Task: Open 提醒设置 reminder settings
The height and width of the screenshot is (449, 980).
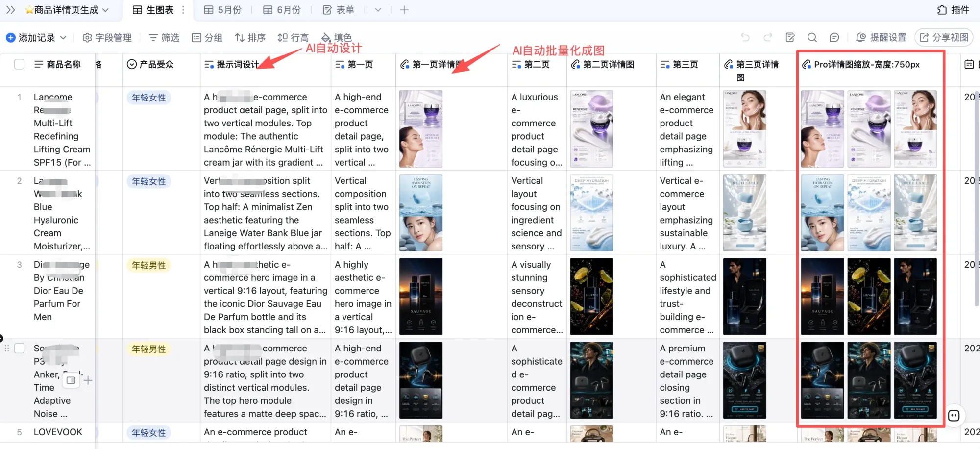Action: tap(881, 38)
